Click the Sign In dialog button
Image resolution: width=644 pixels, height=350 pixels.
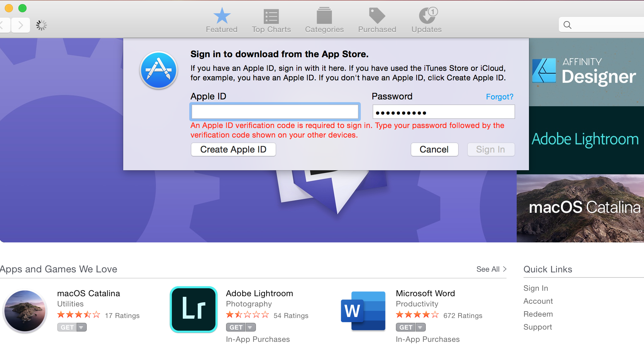[491, 149]
